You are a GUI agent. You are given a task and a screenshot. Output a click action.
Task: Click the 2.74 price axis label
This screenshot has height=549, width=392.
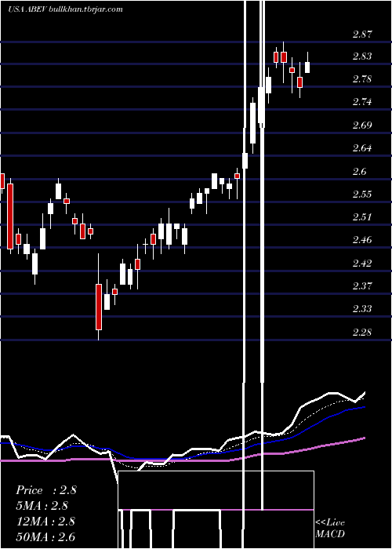pos(362,102)
